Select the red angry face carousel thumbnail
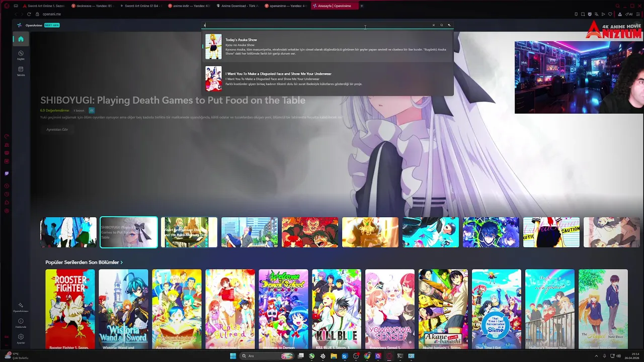The height and width of the screenshot is (362, 644). click(310, 232)
